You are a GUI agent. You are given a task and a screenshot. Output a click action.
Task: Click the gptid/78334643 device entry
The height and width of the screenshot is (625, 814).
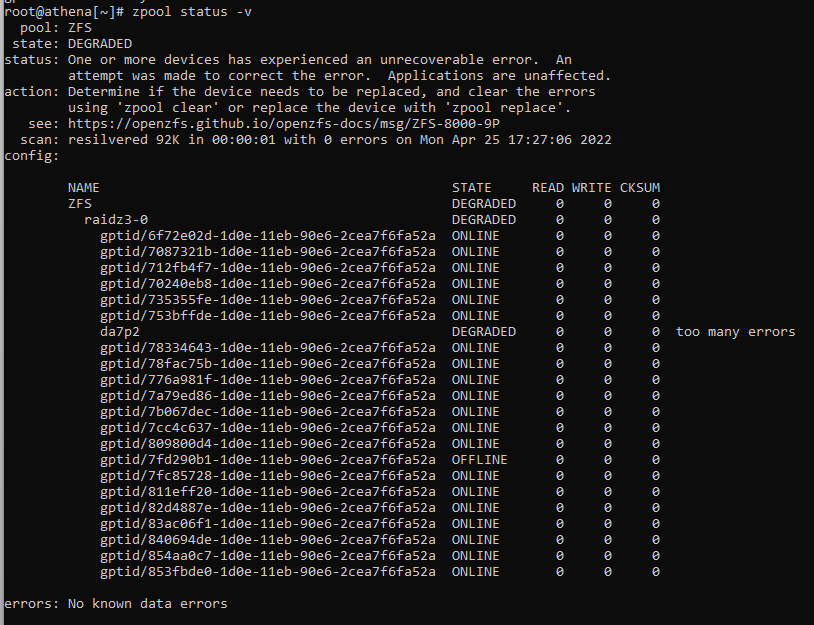pos(267,348)
